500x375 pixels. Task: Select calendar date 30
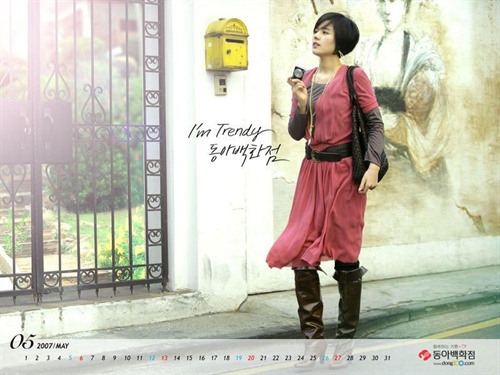click(x=375, y=358)
